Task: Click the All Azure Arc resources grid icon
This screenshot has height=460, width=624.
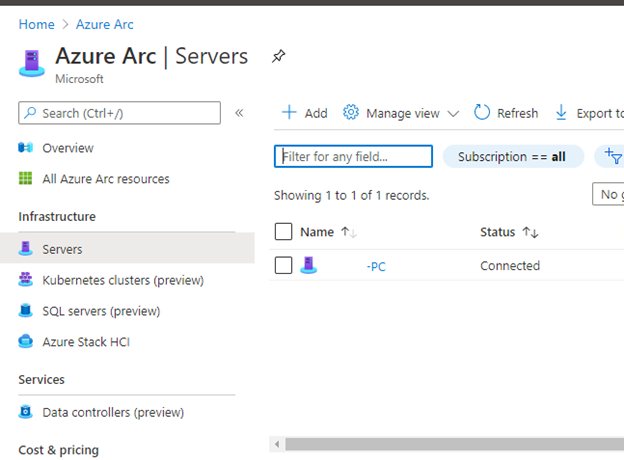Action: [26, 179]
